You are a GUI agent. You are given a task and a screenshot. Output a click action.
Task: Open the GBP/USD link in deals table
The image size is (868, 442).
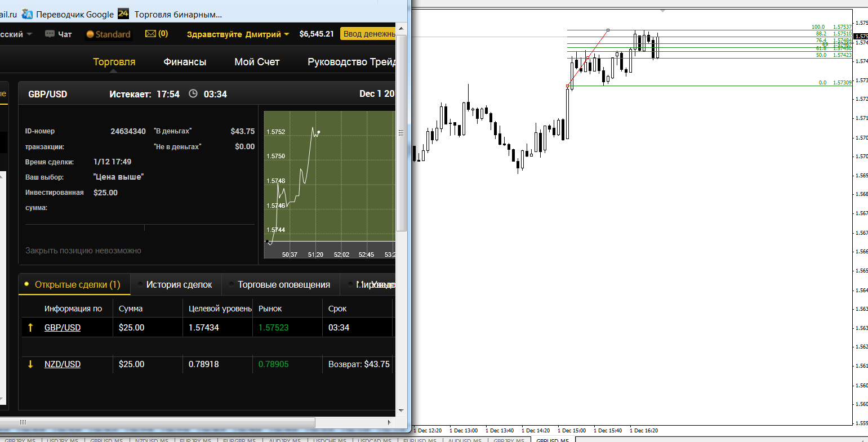point(63,327)
